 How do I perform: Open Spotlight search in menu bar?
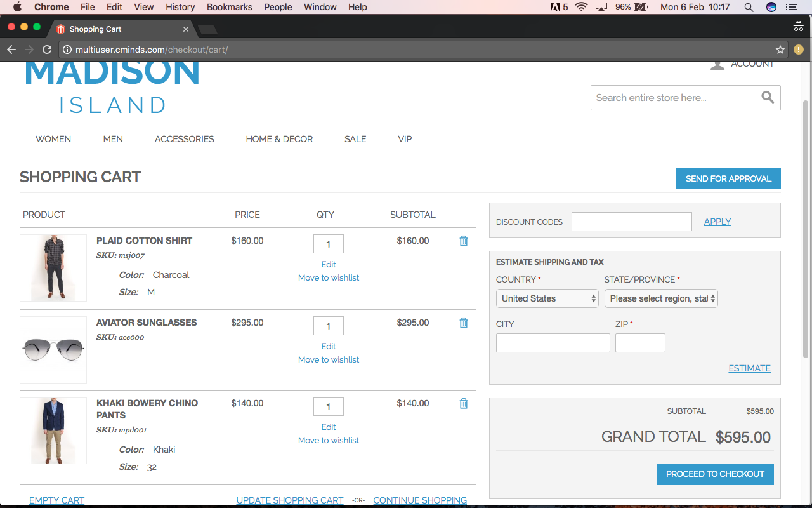point(749,7)
